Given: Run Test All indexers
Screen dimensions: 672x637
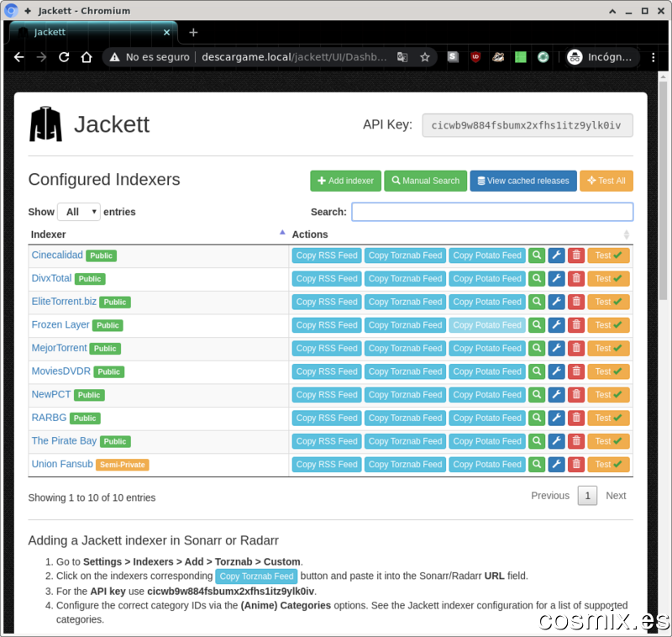Looking at the screenshot, I should (x=606, y=181).
